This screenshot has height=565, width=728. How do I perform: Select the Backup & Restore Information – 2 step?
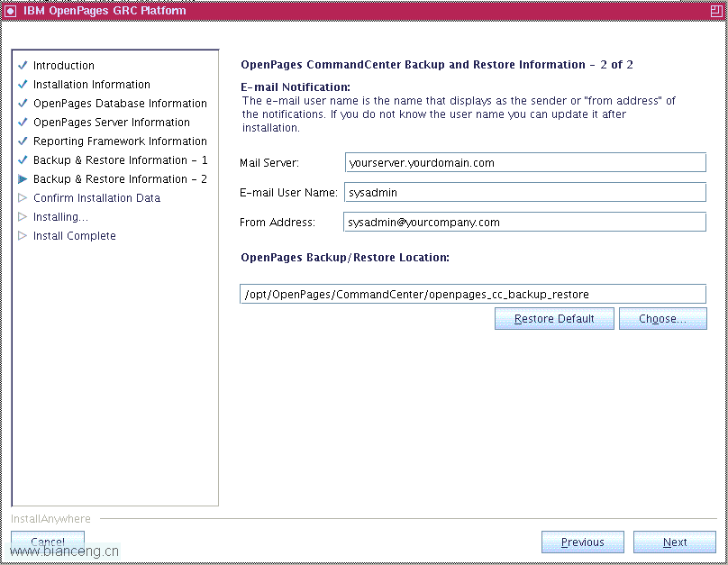(120, 178)
